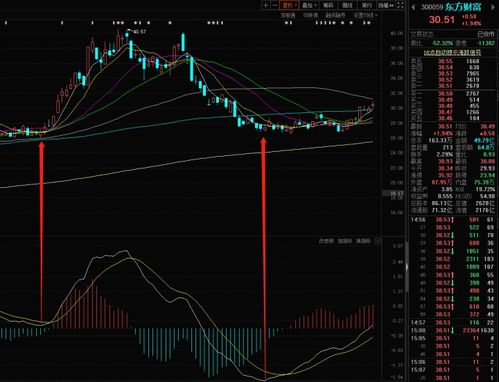499x382 pixels.
Task: Click the 简约 simple view button
Action: coord(366,5)
